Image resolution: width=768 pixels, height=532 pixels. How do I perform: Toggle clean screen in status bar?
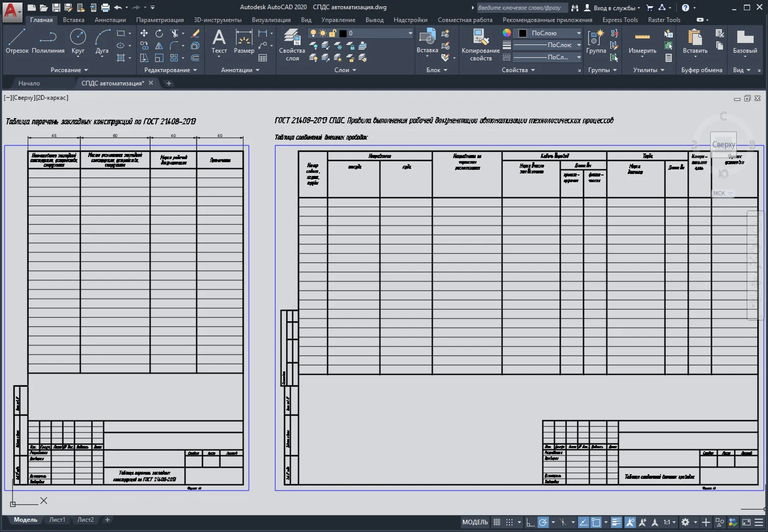click(x=746, y=522)
